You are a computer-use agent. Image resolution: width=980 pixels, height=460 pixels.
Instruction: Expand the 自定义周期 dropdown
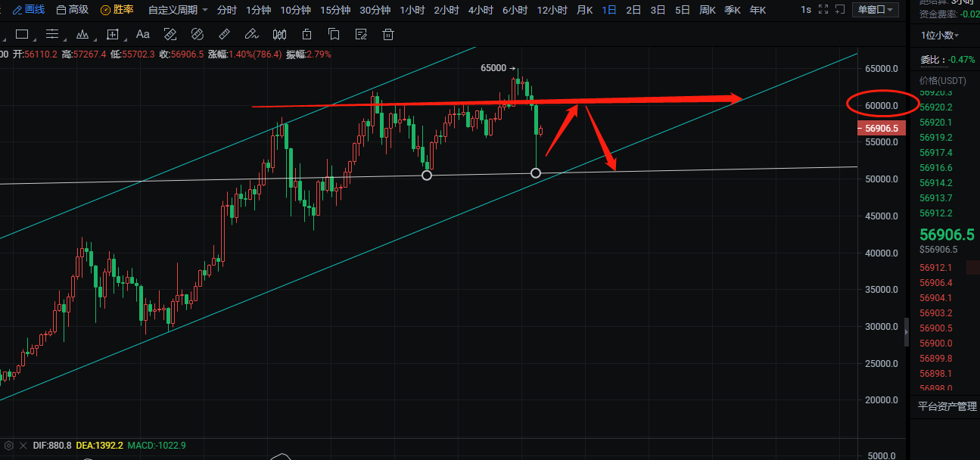pos(178,10)
